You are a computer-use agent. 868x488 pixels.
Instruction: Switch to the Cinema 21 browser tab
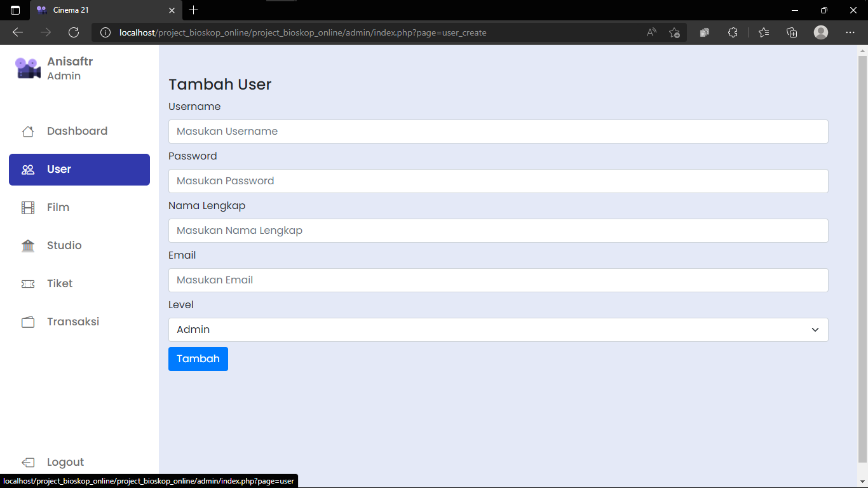pyautogui.click(x=95, y=10)
